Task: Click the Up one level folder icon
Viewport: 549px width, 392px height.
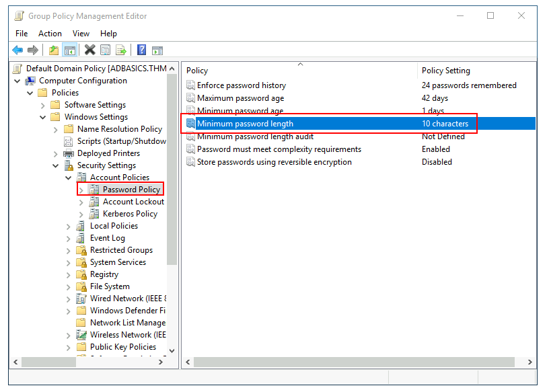Action: pyautogui.click(x=54, y=50)
